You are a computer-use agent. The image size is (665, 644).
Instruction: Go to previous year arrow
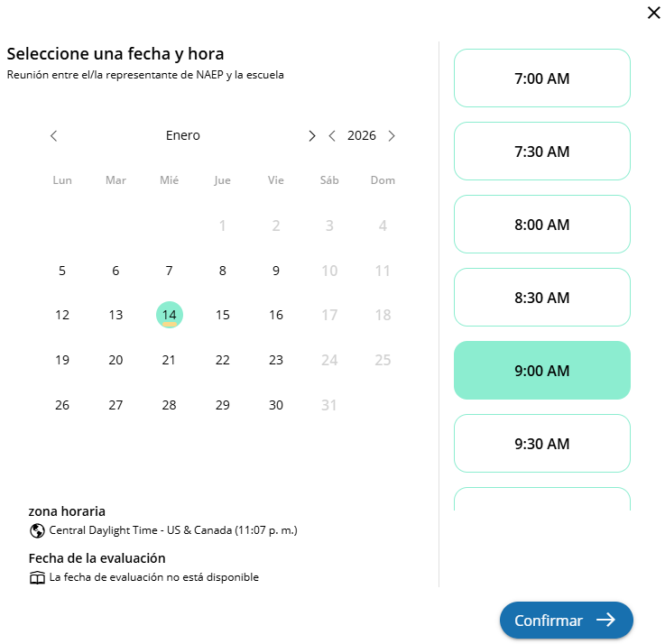332,136
